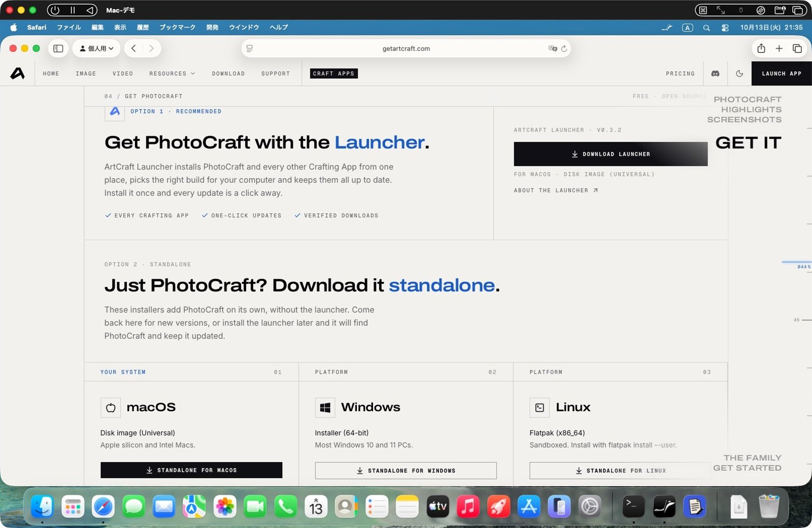The height and width of the screenshot is (528, 812).
Task: Download Standalone for Windows
Action: point(405,471)
